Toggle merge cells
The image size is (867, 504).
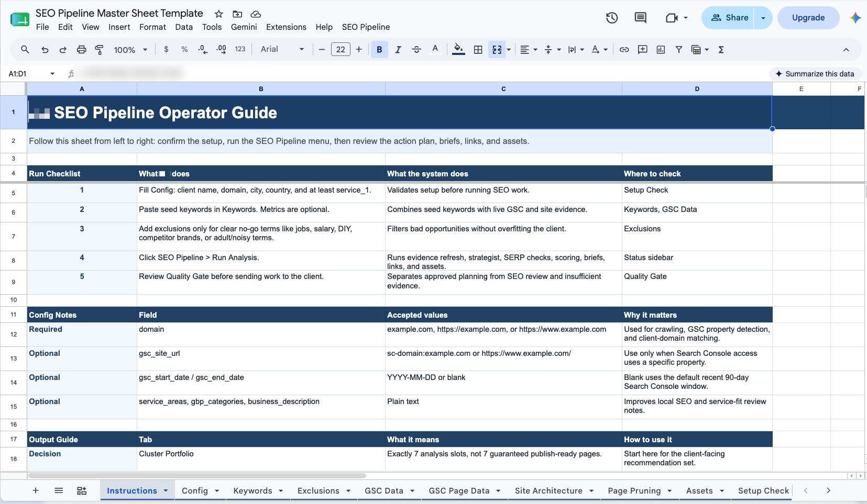[497, 50]
